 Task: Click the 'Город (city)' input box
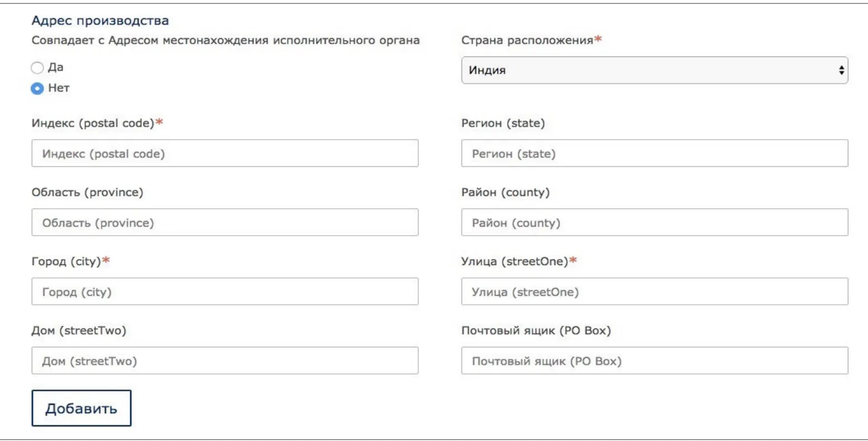[x=225, y=292]
